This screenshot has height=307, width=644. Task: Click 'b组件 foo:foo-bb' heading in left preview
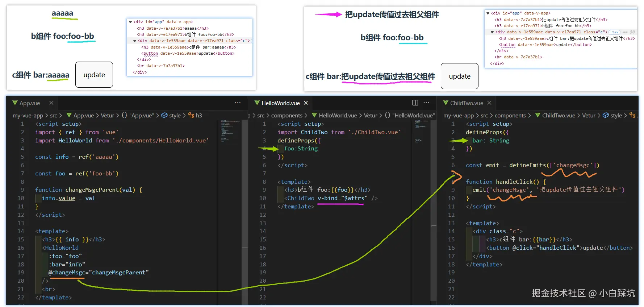(63, 36)
